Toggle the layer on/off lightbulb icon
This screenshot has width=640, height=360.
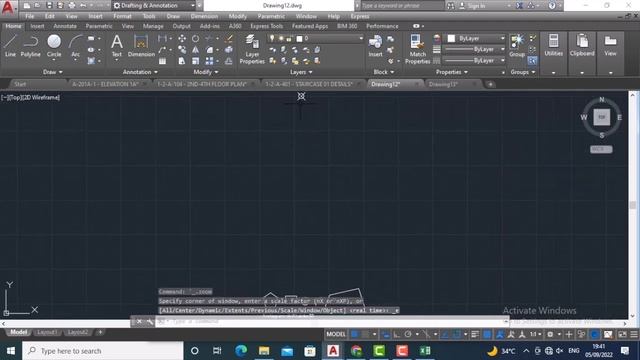pyautogui.click(x=272, y=38)
